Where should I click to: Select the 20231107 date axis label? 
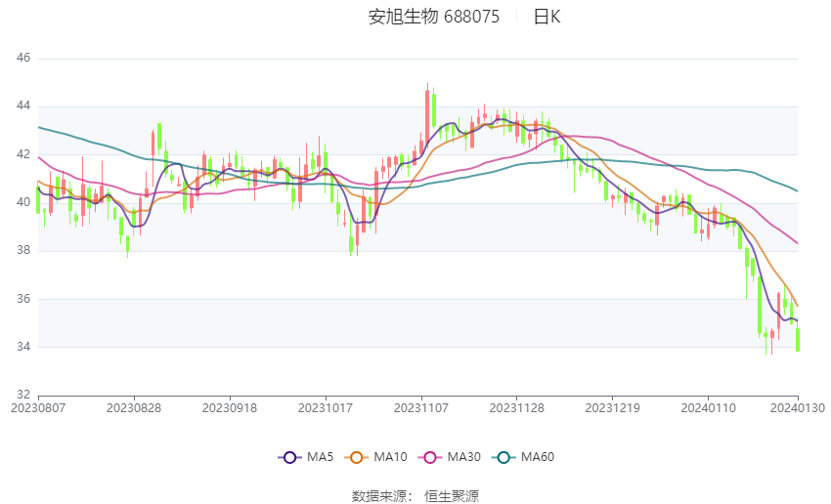coord(421,408)
